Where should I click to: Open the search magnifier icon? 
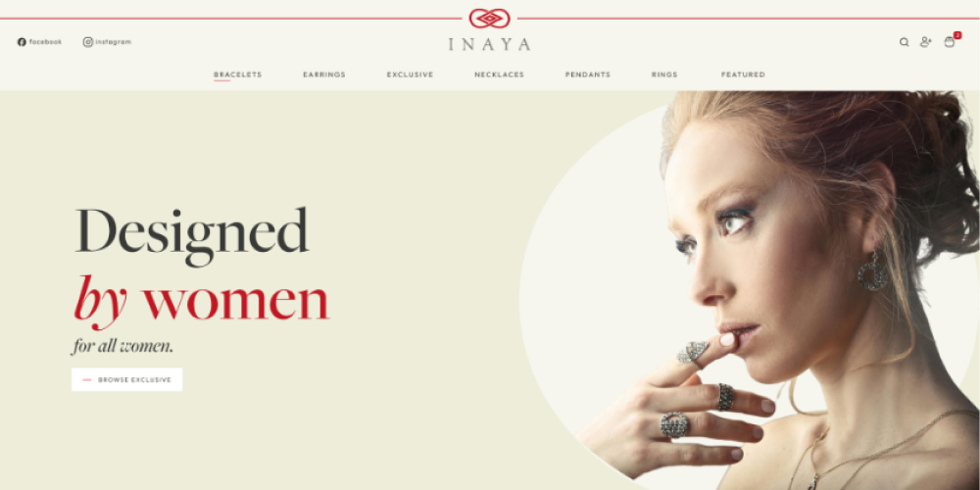coord(904,42)
